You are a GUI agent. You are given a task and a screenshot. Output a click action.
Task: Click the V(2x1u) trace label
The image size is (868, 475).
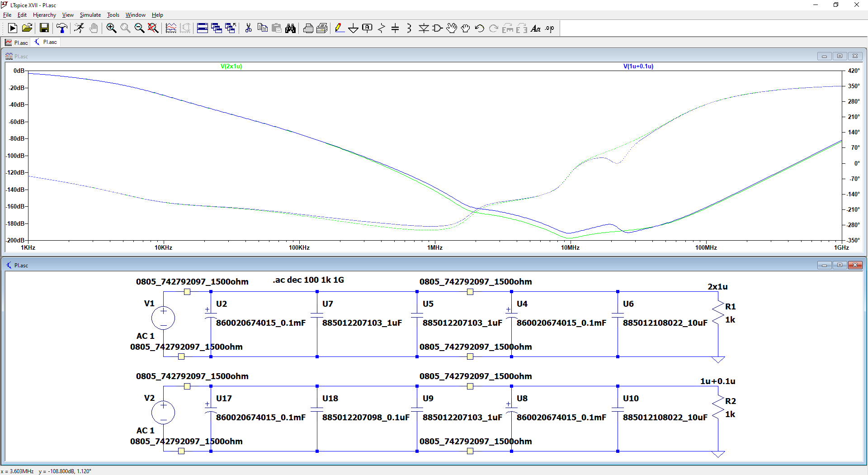(x=231, y=66)
